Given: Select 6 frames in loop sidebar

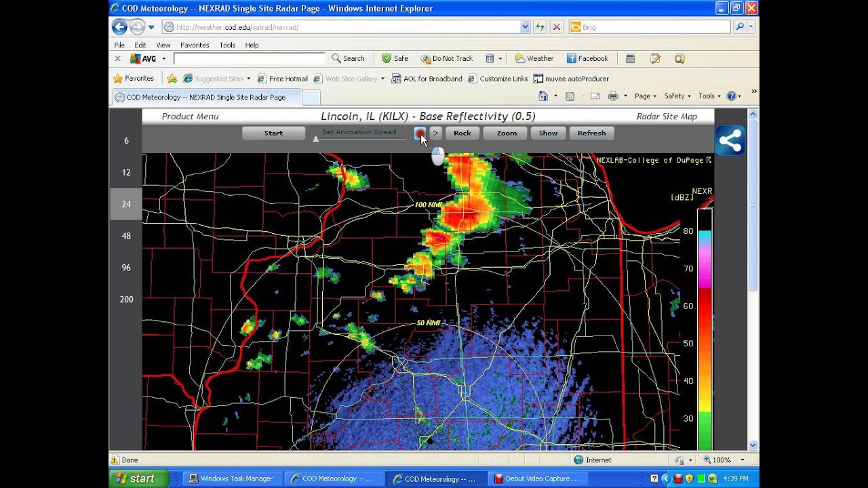Looking at the screenshot, I should tap(126, 140).
